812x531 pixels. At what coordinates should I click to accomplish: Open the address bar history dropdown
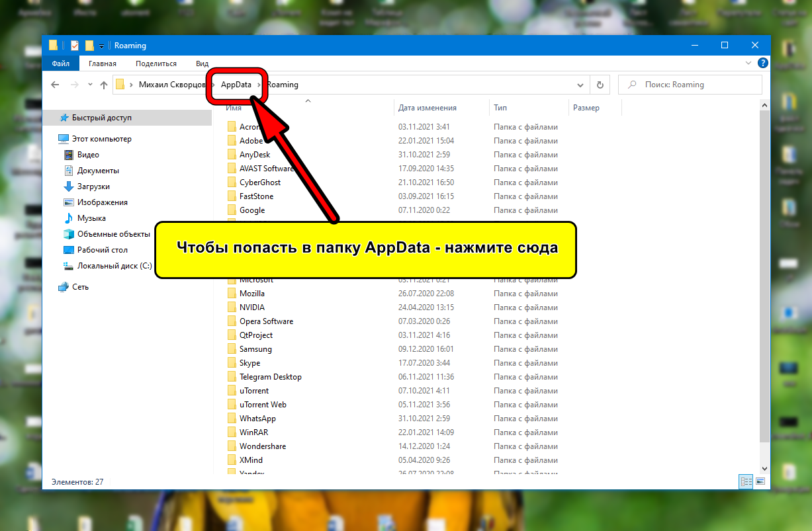coord(580,85)
